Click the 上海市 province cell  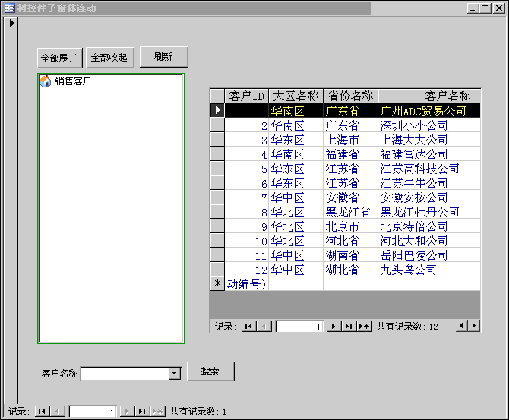pyautogui.click(x=350, y=139)
